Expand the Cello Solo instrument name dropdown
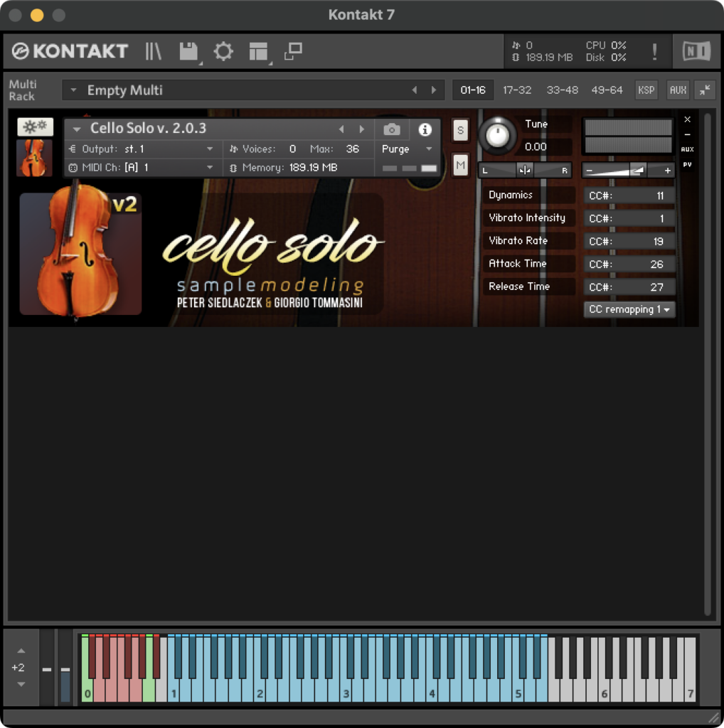724x728 pixels. tap(77, 129)
